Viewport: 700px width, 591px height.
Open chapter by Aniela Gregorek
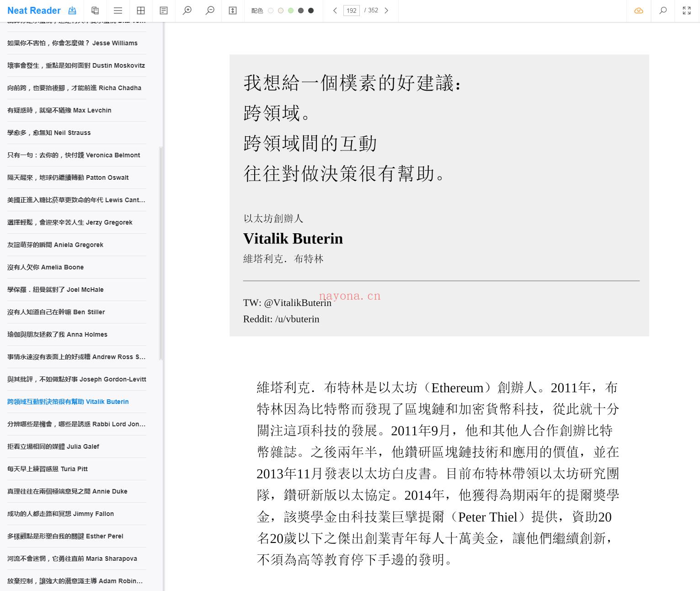coord(77,245)
